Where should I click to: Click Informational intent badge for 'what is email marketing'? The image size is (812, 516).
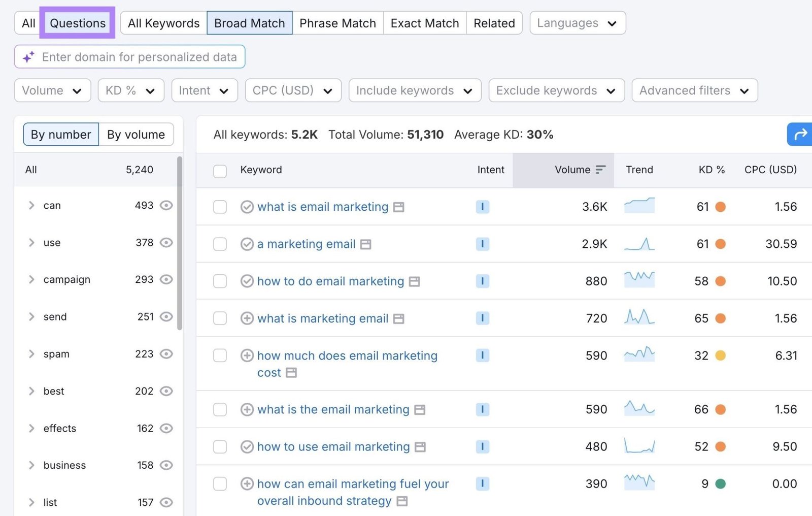483,207
